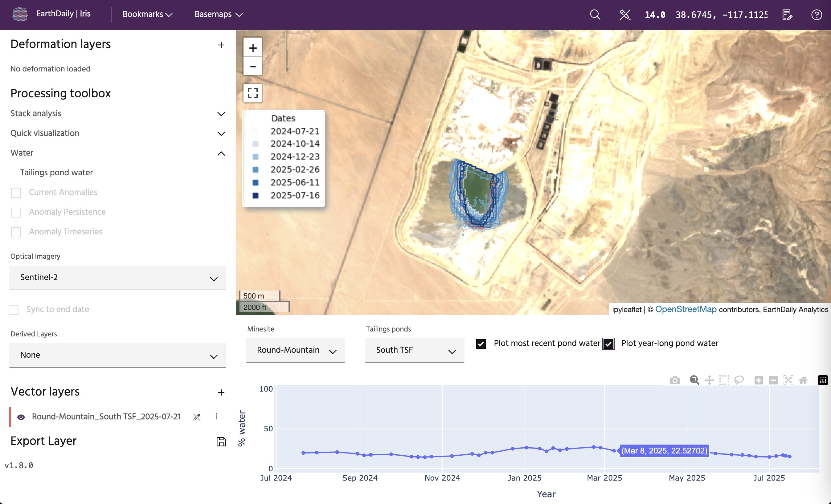Viewport: 831px width, 504px height.
Task: Uncheck Plot most recent pond water
Action: 481,343
